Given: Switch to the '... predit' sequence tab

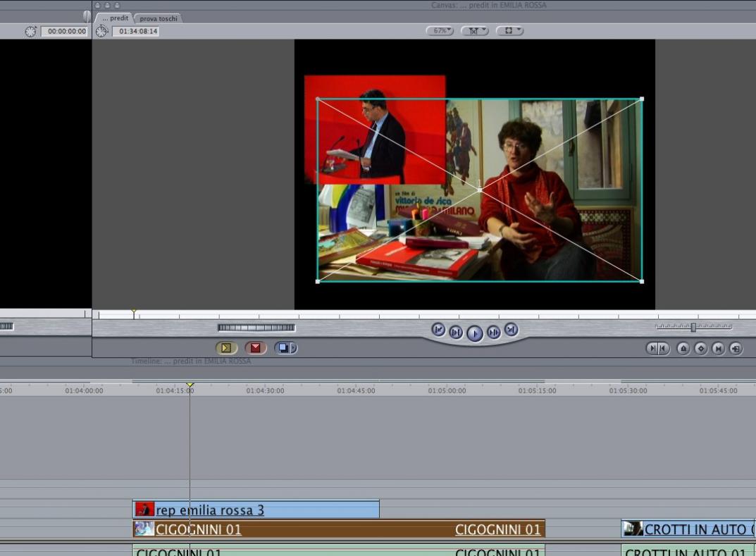Looking at the screenshot, I should [x=115, y=18].
